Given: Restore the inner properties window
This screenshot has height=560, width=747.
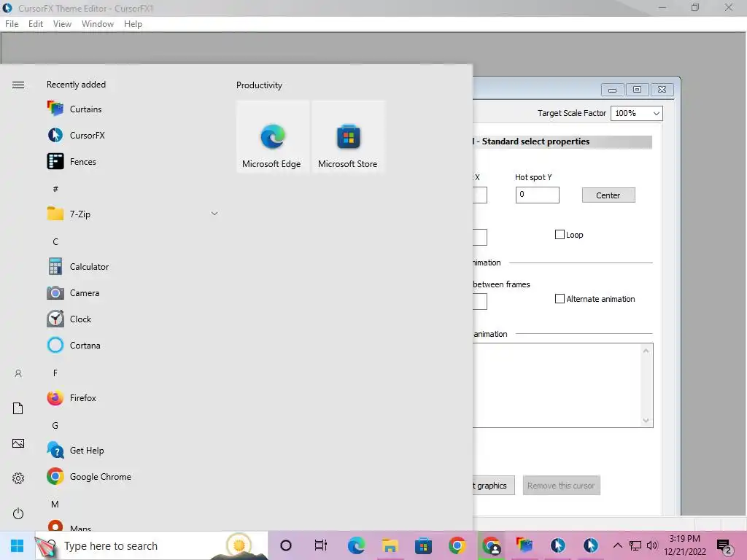Looking at the screenshot, I should click(637, 89).
